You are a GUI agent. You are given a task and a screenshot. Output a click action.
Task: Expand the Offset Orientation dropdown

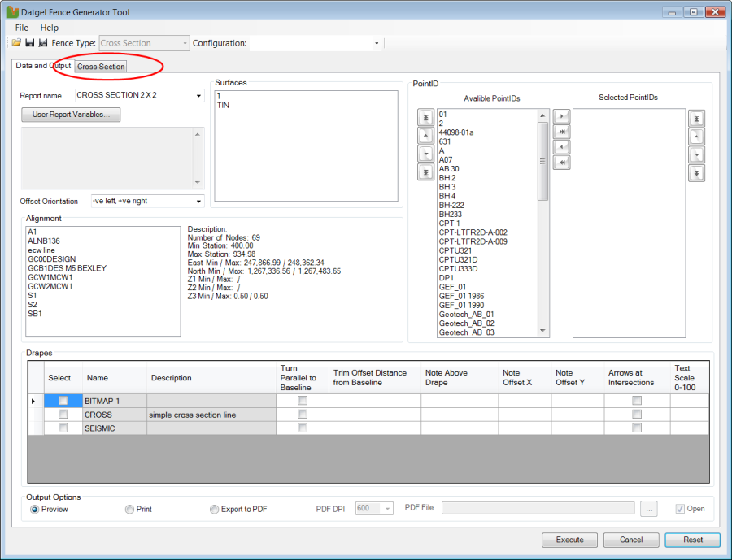[x=198, y=201]
